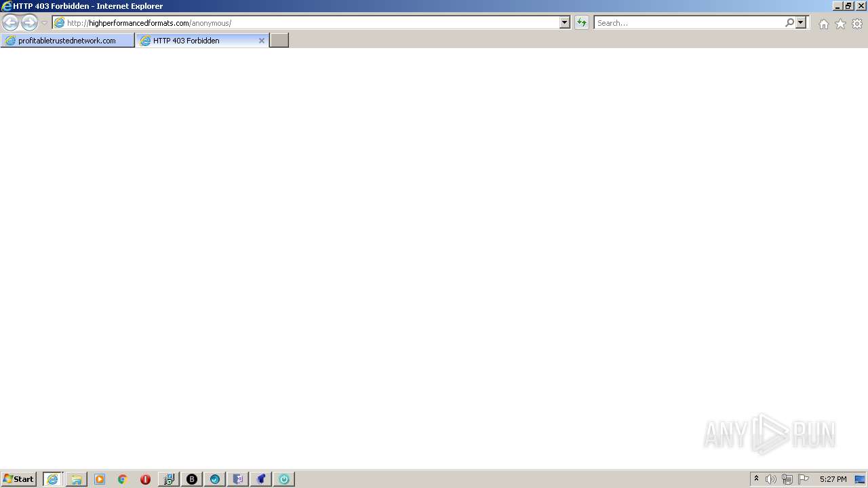
Task: Close the HTTP 403 Forbidden tab
Action: pyautogui.click(x=262, y=41)
